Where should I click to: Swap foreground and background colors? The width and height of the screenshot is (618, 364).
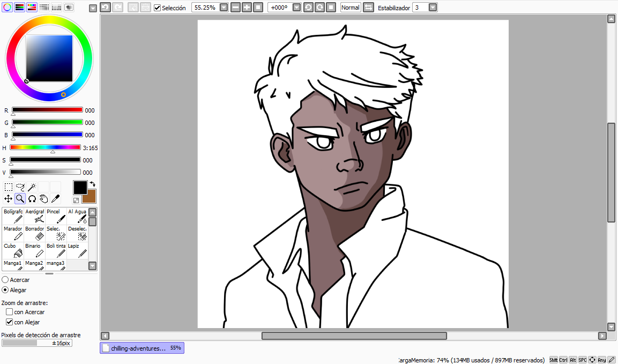[93, 184]
